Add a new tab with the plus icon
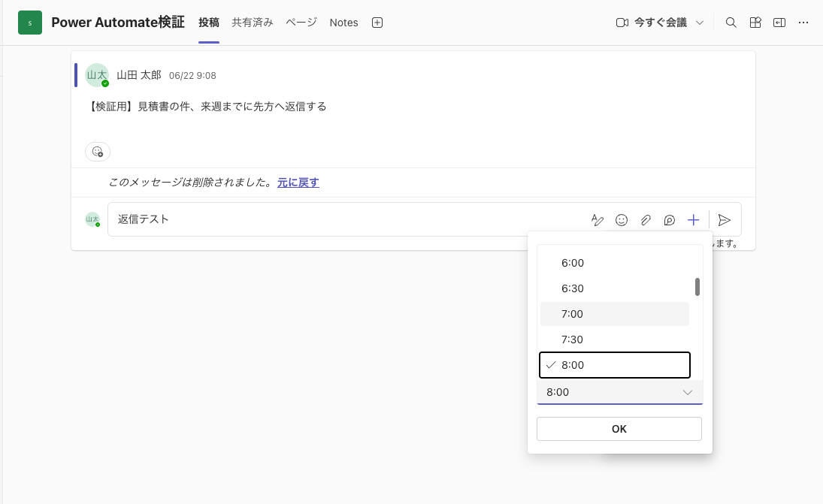This screenshot has width=823, height=504. pos(377,23)
